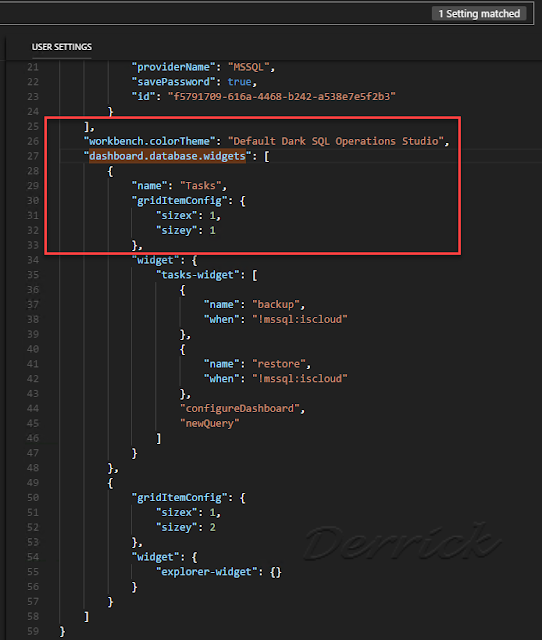Click the "MSSQL" value
This screenshot has height=640, width=542.
(249, 67)
